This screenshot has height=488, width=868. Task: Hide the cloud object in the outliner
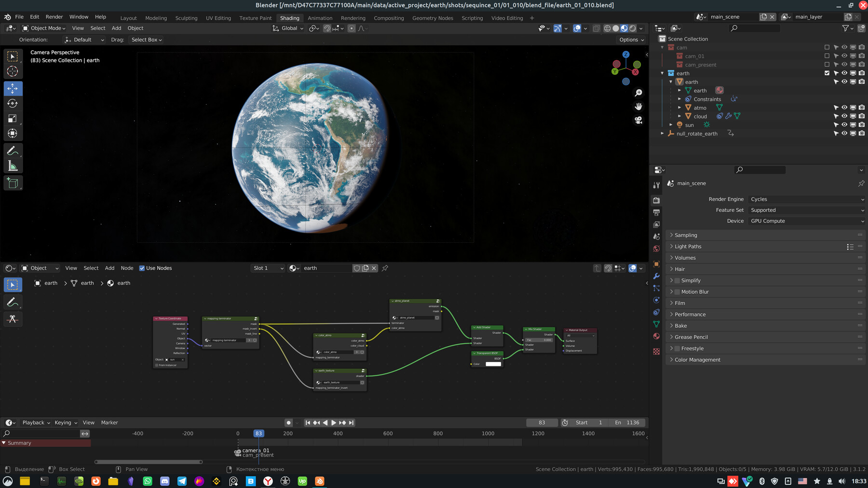[844, 116]
